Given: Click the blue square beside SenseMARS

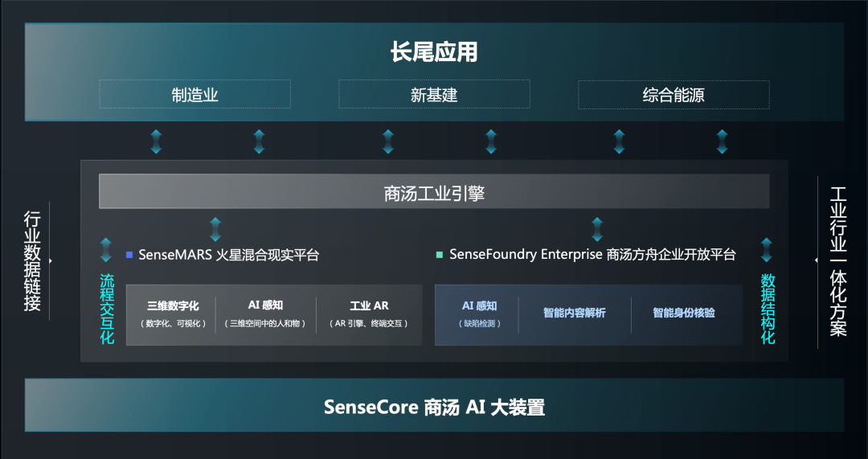Looking at the screenshot, I should pos(129,255).
